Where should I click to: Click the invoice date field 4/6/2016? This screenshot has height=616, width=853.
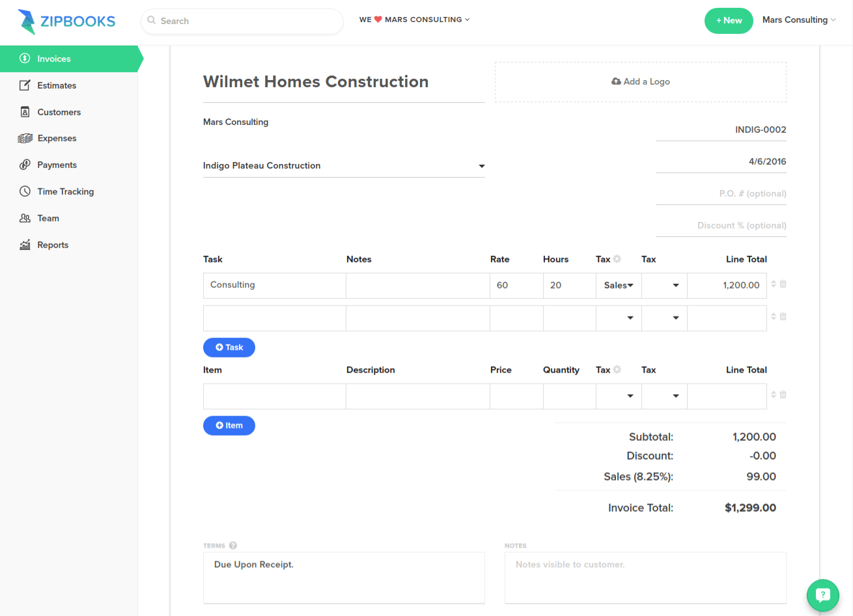click(x=721, y=161)
